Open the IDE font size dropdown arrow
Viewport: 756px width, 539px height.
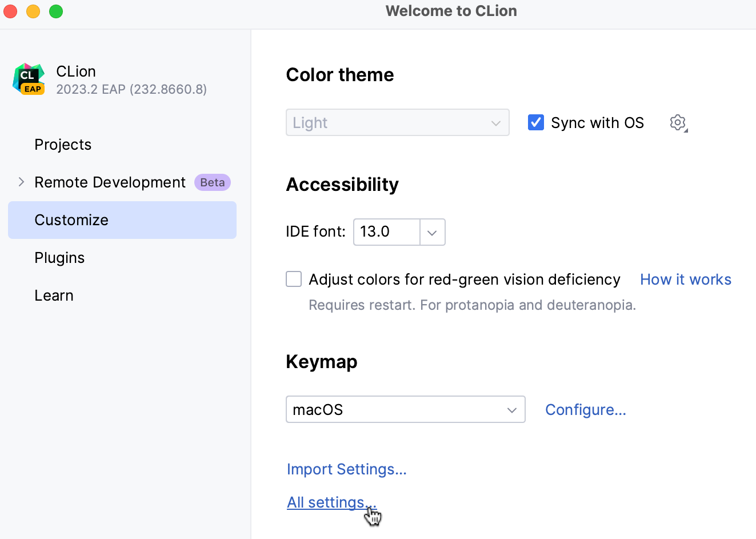pos(433,232)
